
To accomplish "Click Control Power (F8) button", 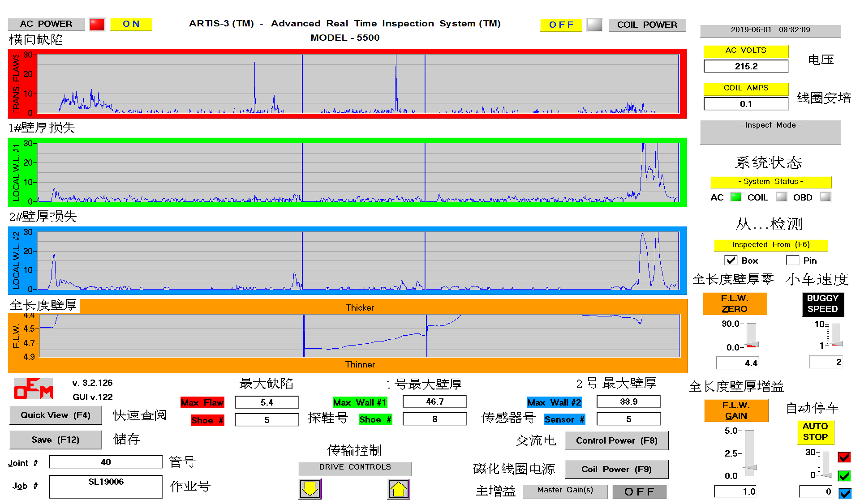I will tap(617, 440).
